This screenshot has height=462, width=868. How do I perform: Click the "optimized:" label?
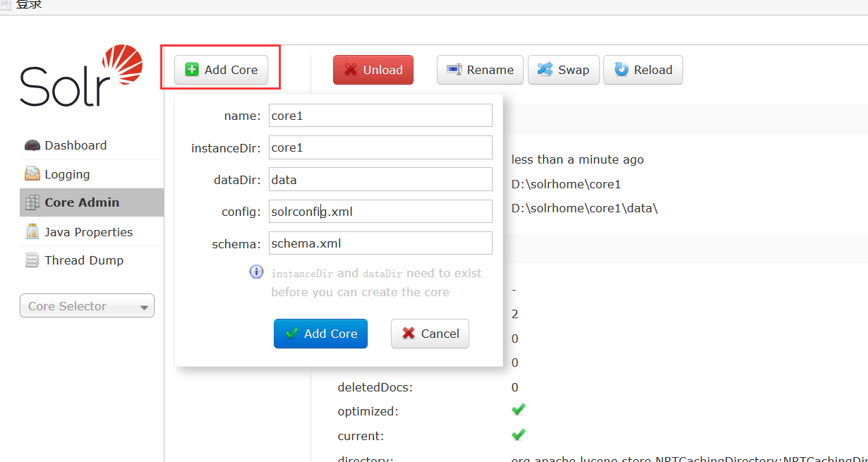tap(368, 411)
